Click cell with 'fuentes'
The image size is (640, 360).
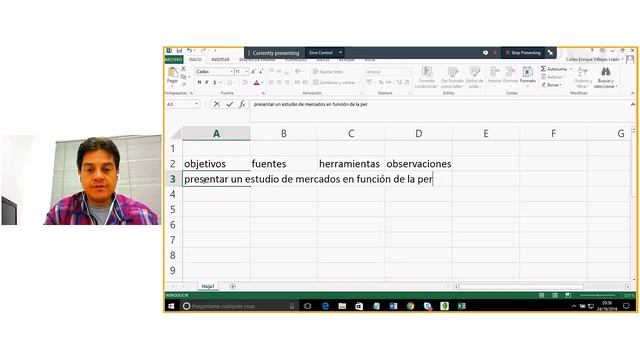tap(284, 164)
